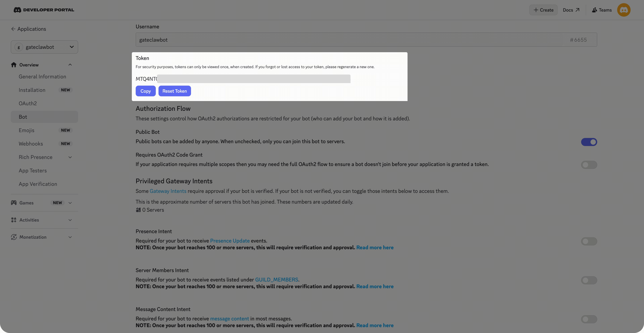This screenshot has height=333, width=644.
Task: Open the gateclawbot application dropdown
Action: click(45, 47)
